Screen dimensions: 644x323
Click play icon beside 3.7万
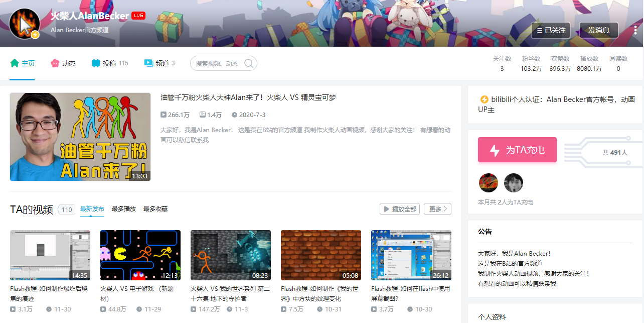[x=374, y=309]
